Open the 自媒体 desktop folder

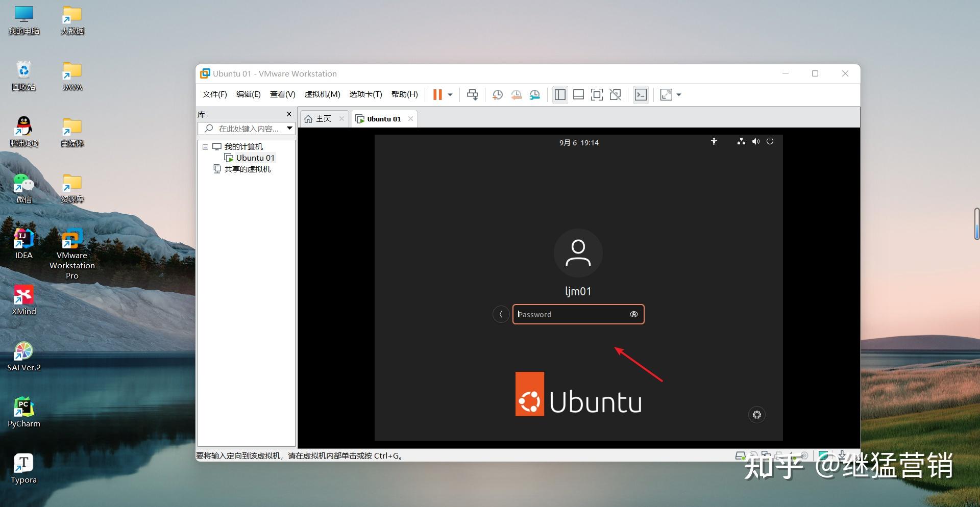click(x=72, y=133)
